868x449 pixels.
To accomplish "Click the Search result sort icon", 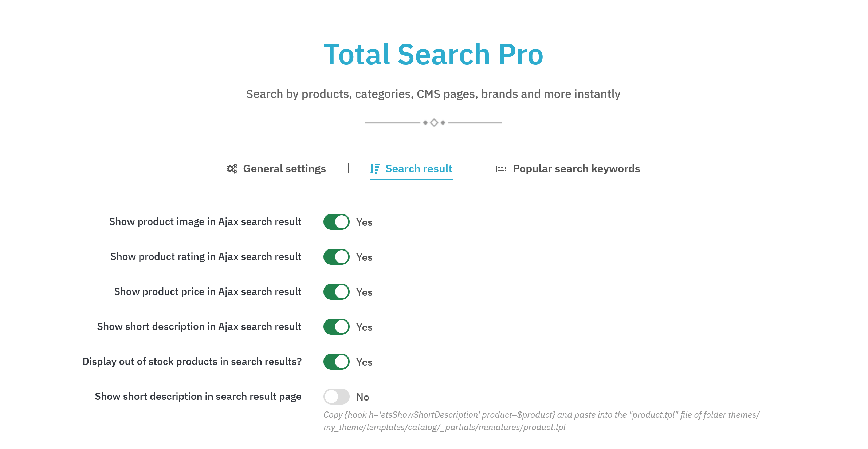I will (375, 169).
